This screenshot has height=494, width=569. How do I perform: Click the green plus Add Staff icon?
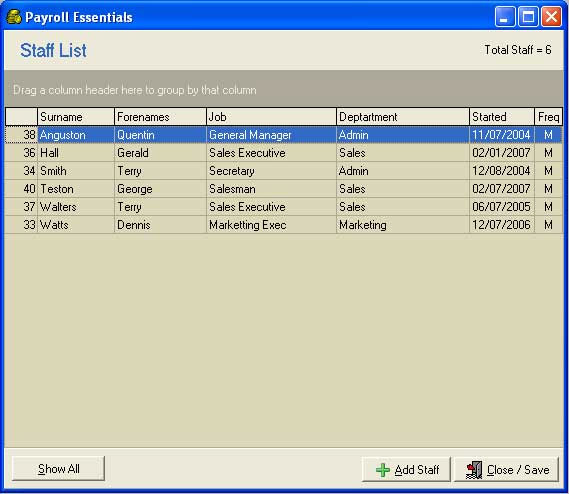[x=383, y=470]
